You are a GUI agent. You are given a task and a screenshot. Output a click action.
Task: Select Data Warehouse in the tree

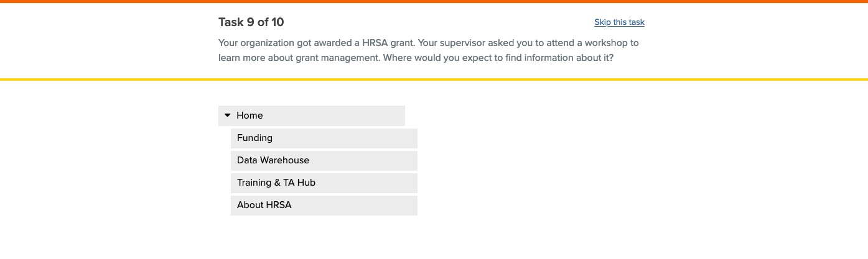(324, 160)
